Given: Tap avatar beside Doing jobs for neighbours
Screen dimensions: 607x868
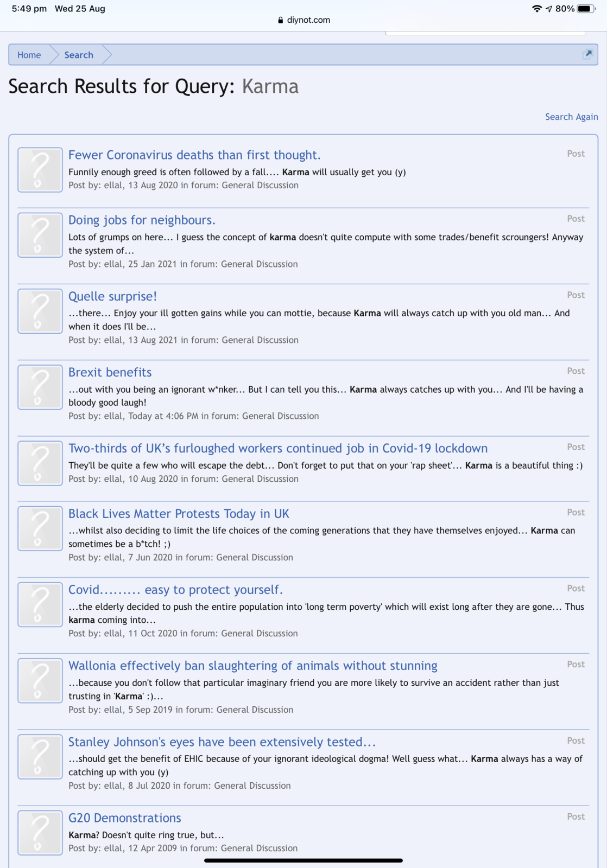Looking at the screenshot, I should click(40, 235).
